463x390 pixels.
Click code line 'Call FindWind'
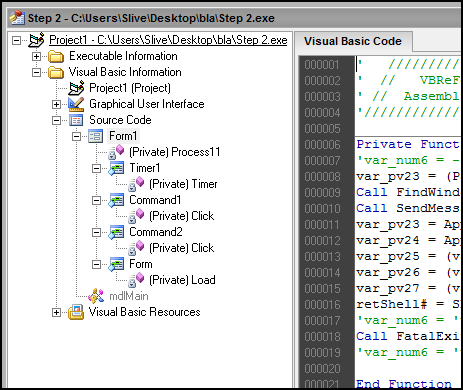[408, 192]
